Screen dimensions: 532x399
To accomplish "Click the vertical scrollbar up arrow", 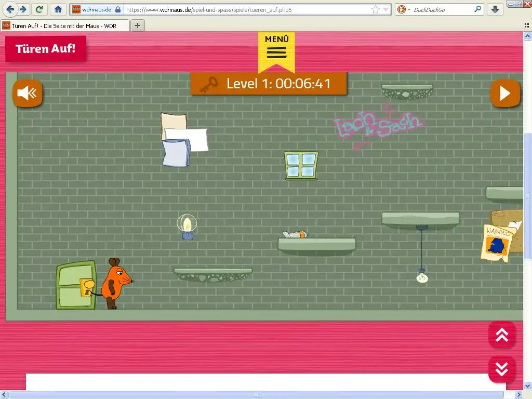I will (528, 36).
